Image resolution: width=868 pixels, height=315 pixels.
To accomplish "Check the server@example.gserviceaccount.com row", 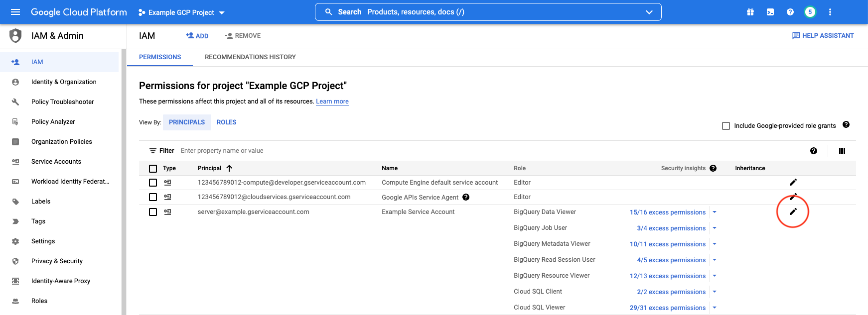I will coord(153,212).
